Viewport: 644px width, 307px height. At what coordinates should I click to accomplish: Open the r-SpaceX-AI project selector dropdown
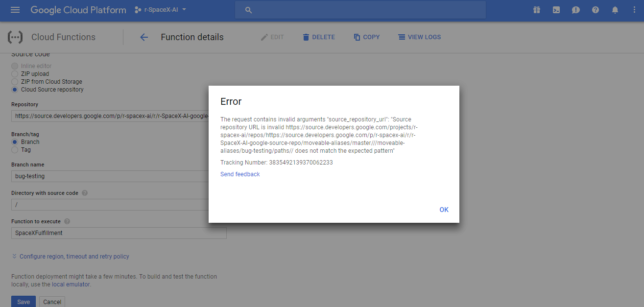[161, 10]
